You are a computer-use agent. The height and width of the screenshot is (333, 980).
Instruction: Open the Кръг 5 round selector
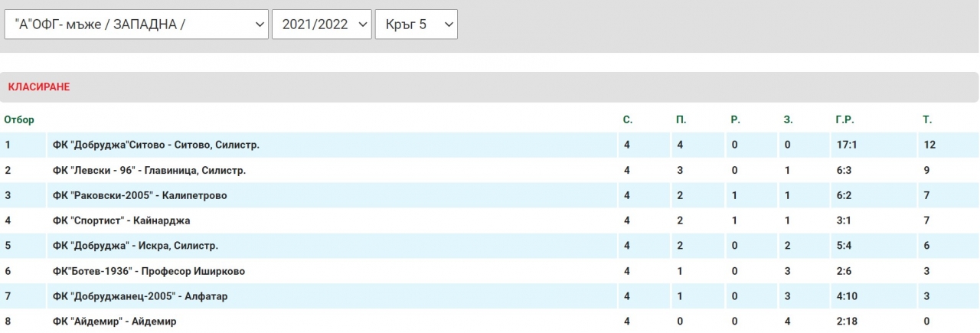pyautogui.click(x=416, y=24)
